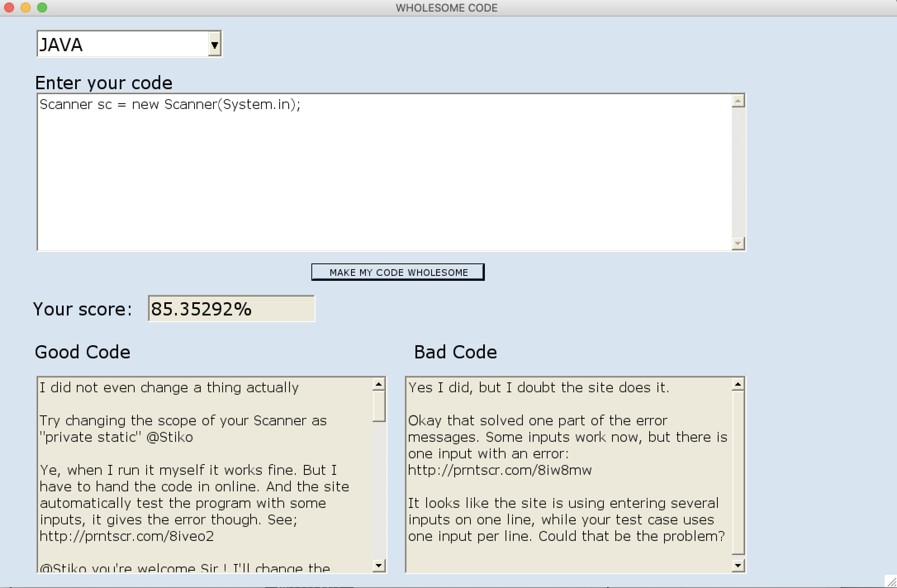Click the Good Code scrollbar track below thumb

tap(379, 491)
